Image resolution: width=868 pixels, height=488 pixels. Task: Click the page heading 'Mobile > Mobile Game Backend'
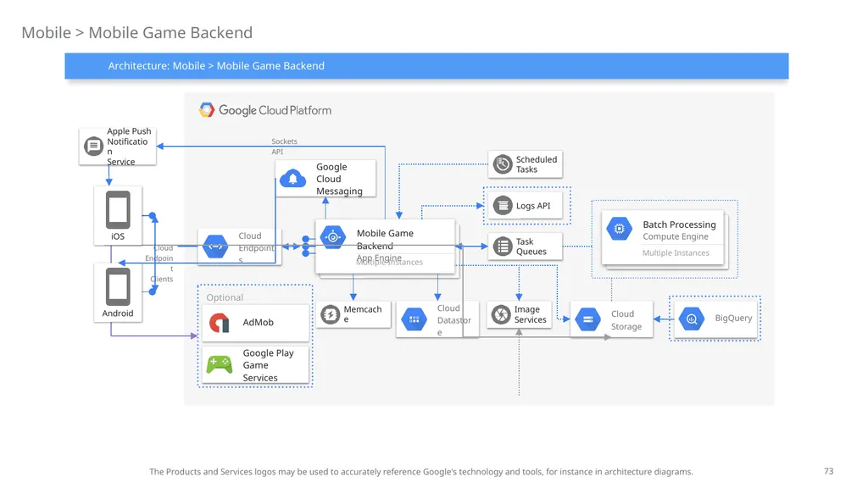(136, 33)
